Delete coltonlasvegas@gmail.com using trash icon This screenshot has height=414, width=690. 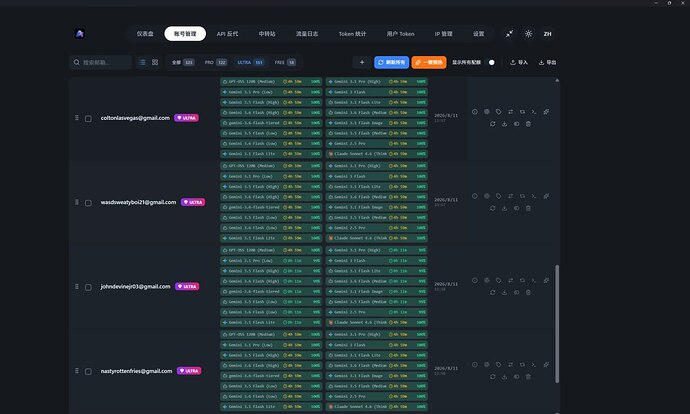528,124
